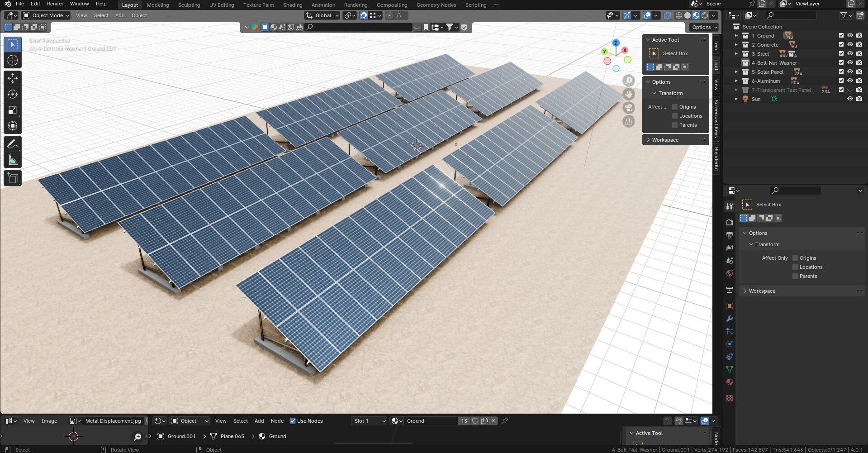868x453 pixels.
Task: Open viewport Add menu
Action: coord(120,15)
